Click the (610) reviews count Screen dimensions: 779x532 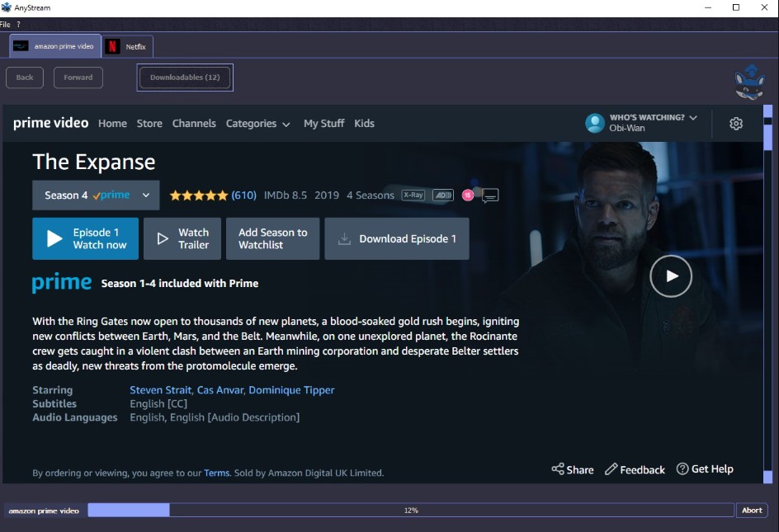pyautogui.click(x=243, y=195)
